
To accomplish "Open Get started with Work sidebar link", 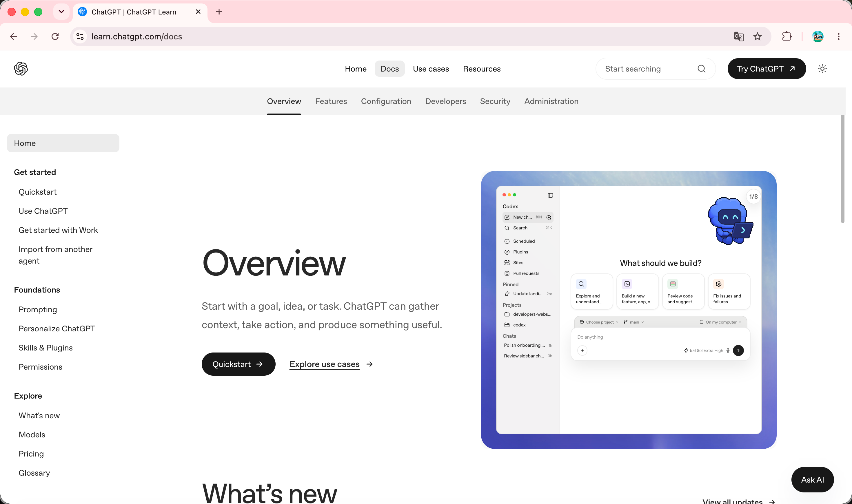I will tap(58, 230).
